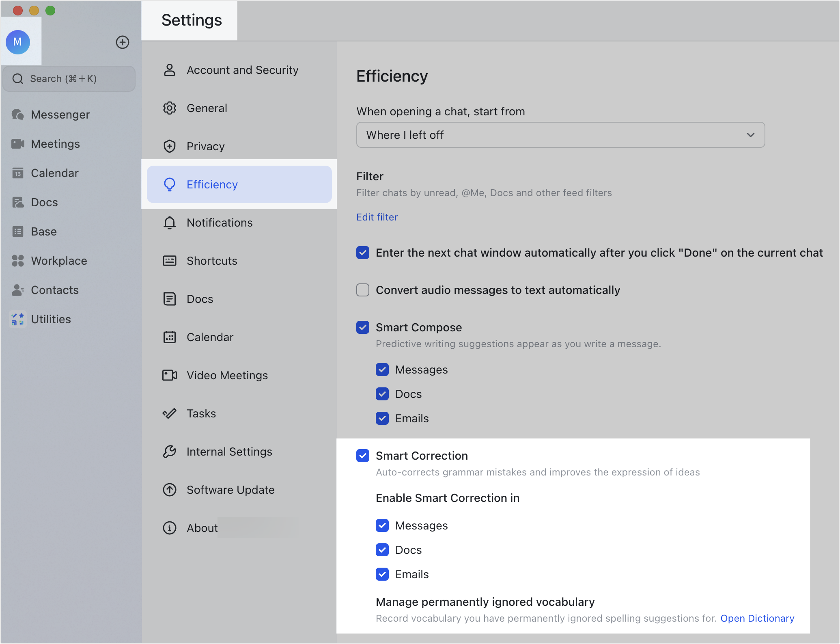This screenshot has height=644, width=840.
Task: Open Messenger from the sidebar icon
Action: click(18, 115)
